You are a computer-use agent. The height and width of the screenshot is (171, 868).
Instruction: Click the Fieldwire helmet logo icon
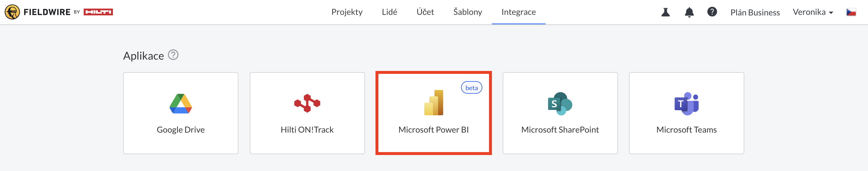[13, 12]
